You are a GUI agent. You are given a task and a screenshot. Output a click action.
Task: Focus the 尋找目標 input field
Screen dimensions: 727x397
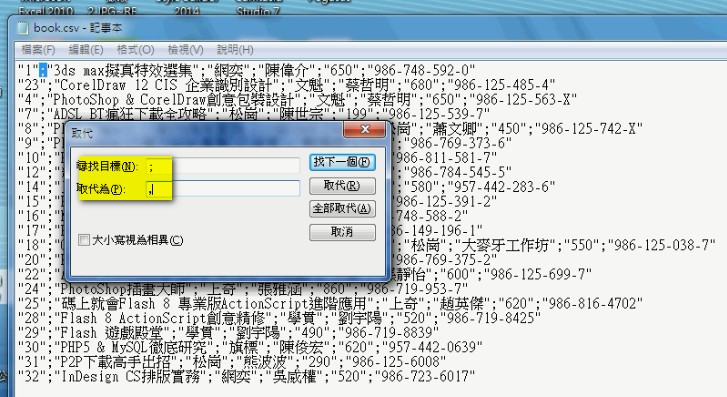[x=223, y=166]
